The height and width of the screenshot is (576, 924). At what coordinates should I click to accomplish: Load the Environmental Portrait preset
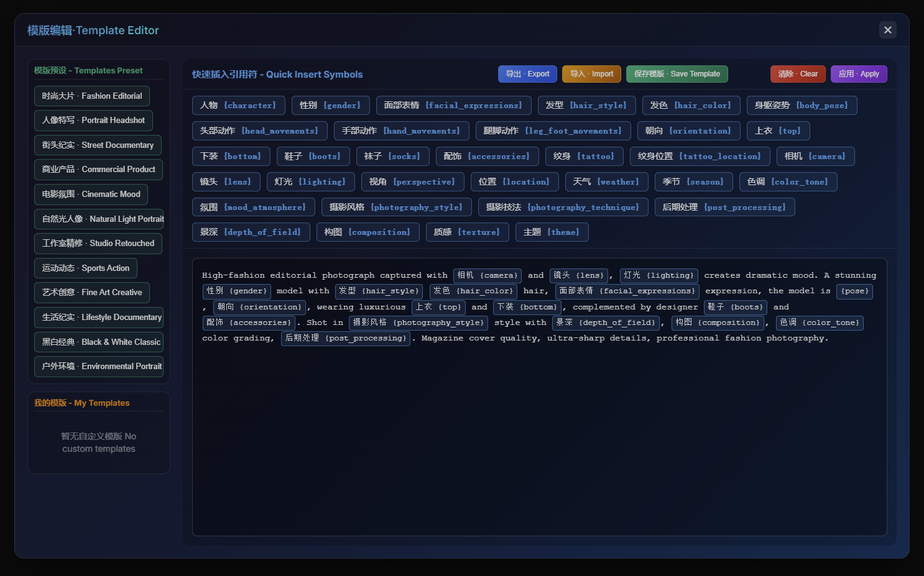click(x=99, y=367)
